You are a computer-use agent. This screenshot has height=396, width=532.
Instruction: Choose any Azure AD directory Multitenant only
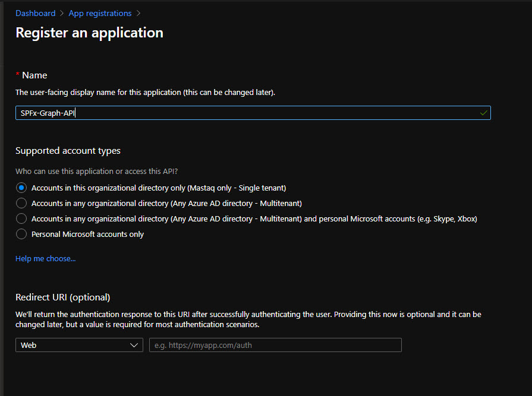[x=21, y=203]
